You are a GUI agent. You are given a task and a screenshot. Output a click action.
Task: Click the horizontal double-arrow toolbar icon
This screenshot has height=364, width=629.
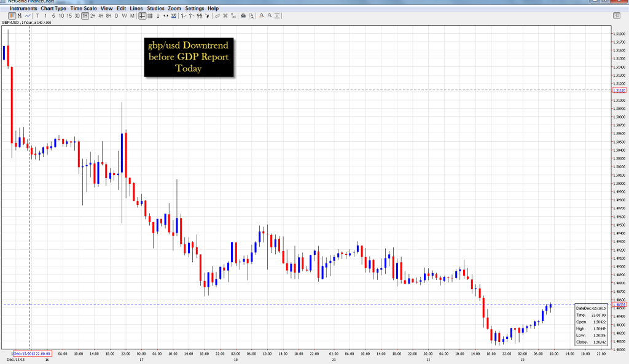pos(166,16)
